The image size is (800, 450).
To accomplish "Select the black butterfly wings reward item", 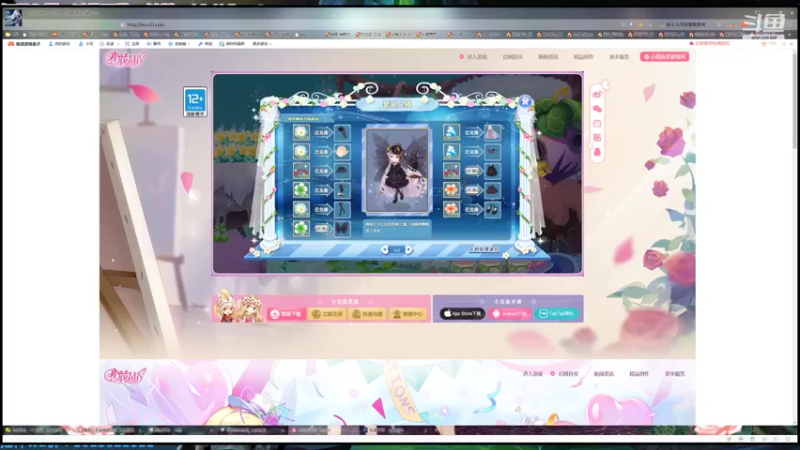I will [342, 228].
